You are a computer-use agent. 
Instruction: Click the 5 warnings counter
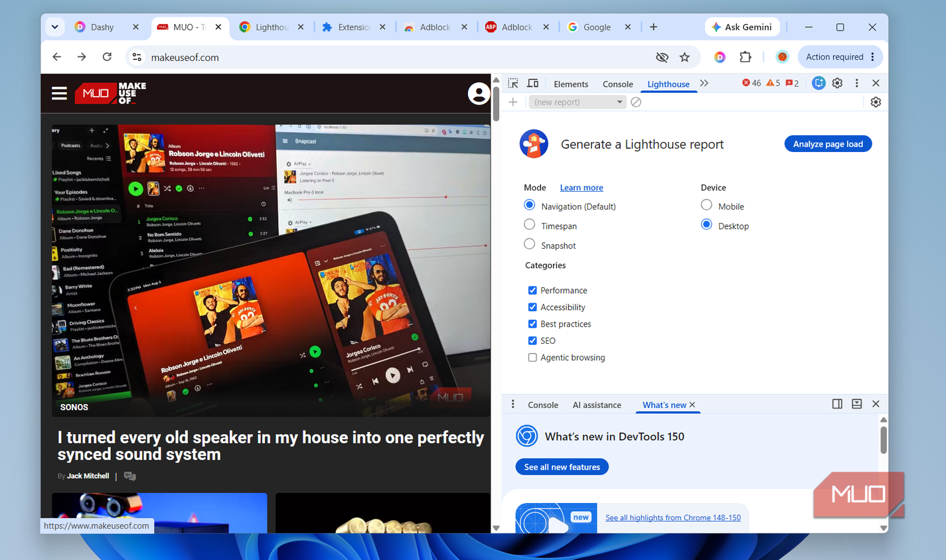pyautogui.click(x=773, y=84)
